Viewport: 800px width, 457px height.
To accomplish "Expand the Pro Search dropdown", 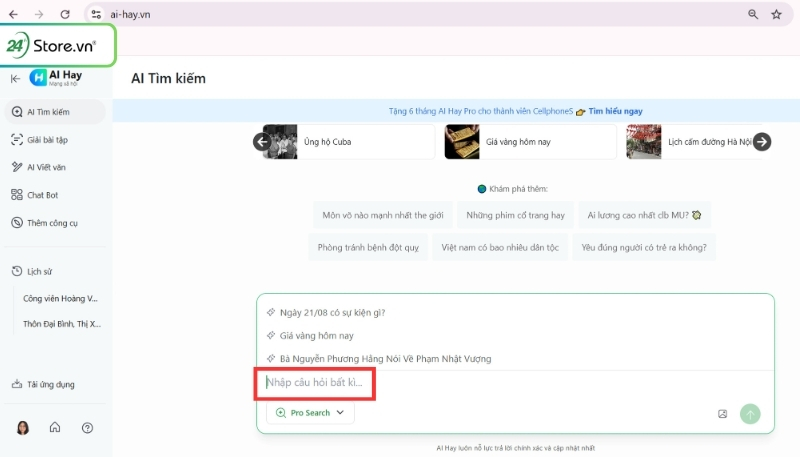I will tap(310, 412).
